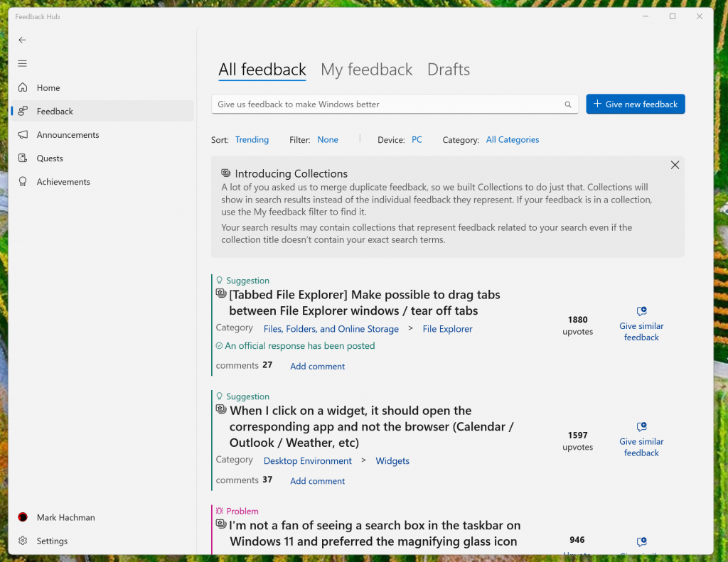Viewport: 728px width, 562px height.
Task: Open the Drafts tab
Action: pyautogui.click(x=448, y=69)
